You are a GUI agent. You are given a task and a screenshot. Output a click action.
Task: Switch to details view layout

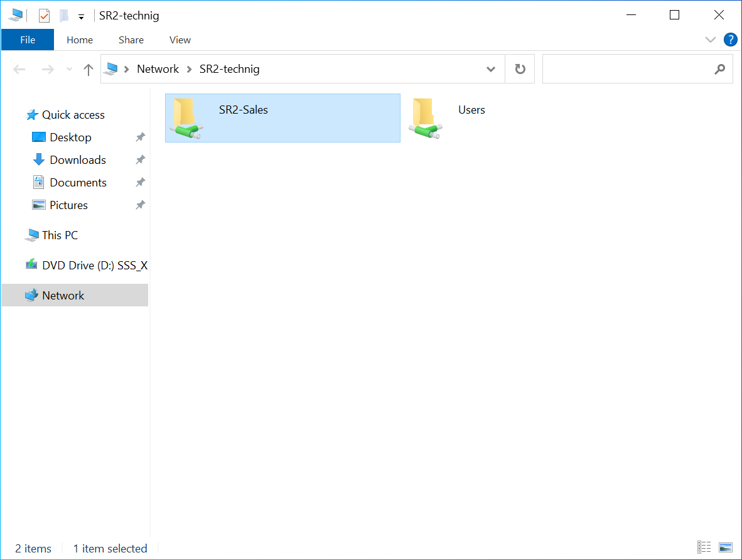click(704, 547)
